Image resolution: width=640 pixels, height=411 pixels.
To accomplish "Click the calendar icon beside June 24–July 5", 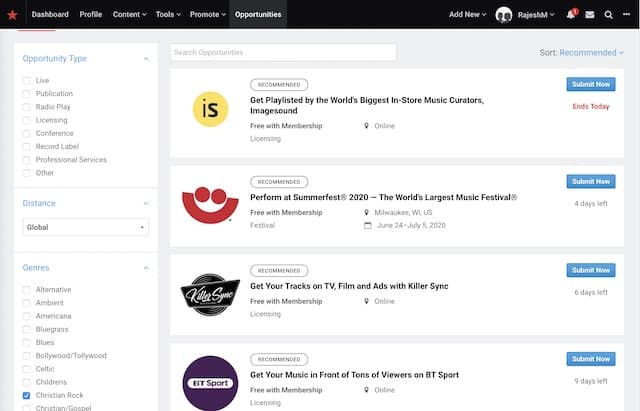I will (367, 225).
